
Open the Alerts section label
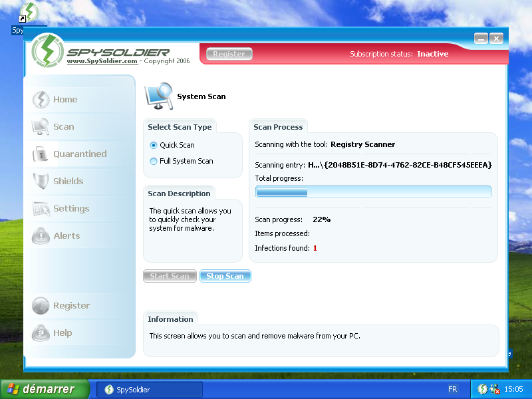(x=67, y=236)
